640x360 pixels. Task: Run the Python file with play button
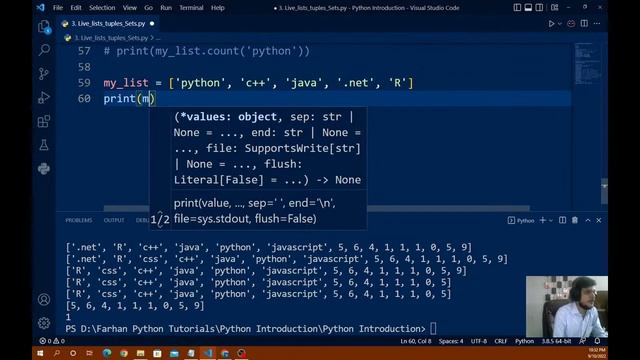[551, 24]
